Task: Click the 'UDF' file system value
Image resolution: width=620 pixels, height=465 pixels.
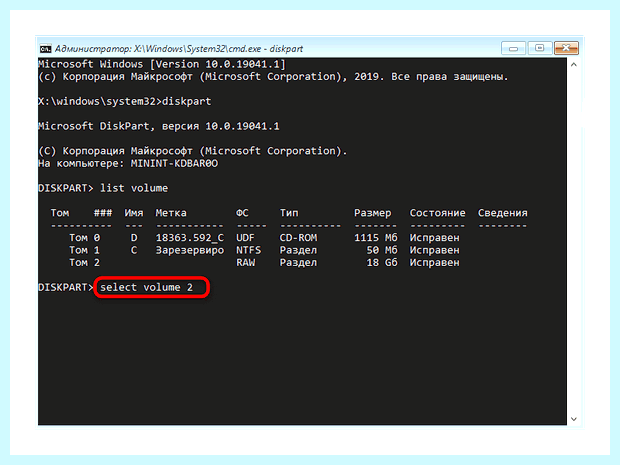Action: click(245, 238)
